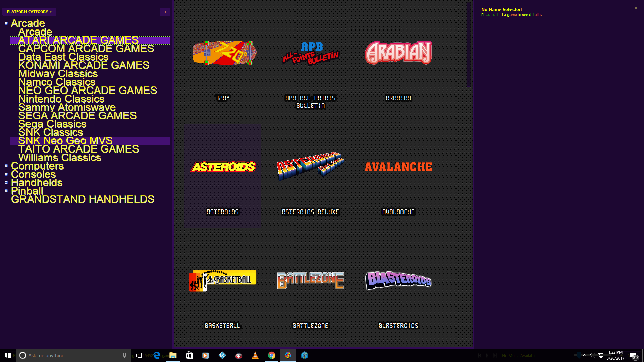Close the game details pane
Image resolution: width=644 pixels, height=362 pixels.
click(635, 8)
